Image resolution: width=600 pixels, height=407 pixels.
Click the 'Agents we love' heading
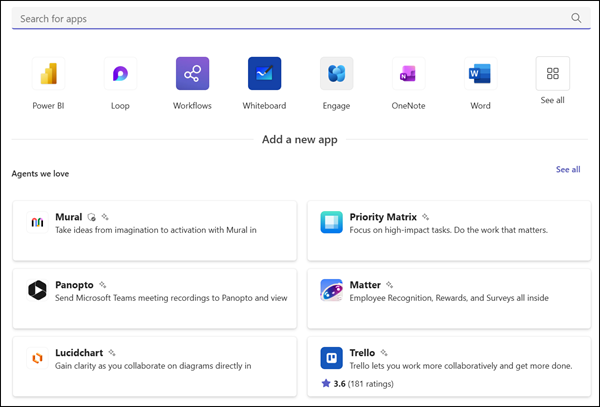point(40,174)
